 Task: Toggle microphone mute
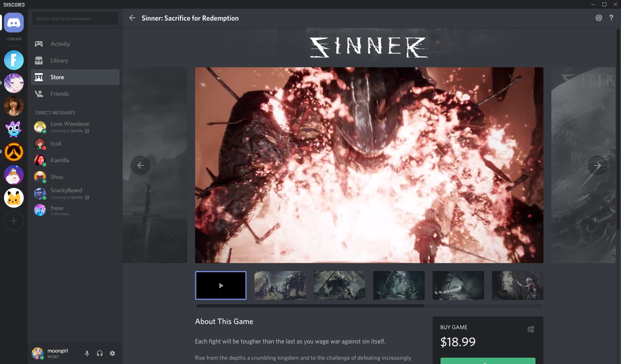(87, 353)
